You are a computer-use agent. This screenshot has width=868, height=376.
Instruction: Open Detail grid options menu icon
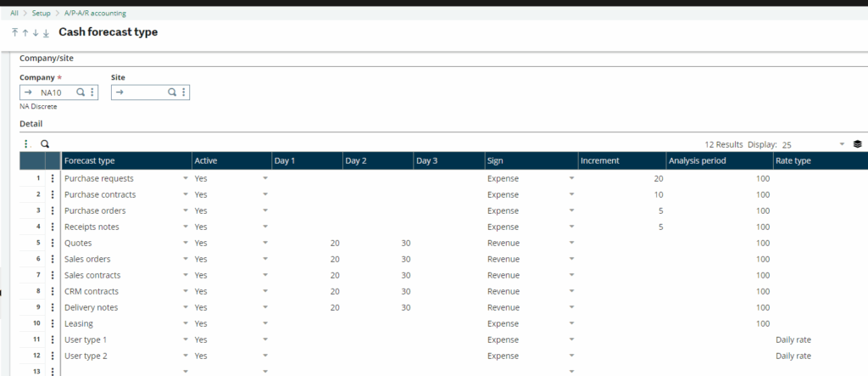click(26, 144)
